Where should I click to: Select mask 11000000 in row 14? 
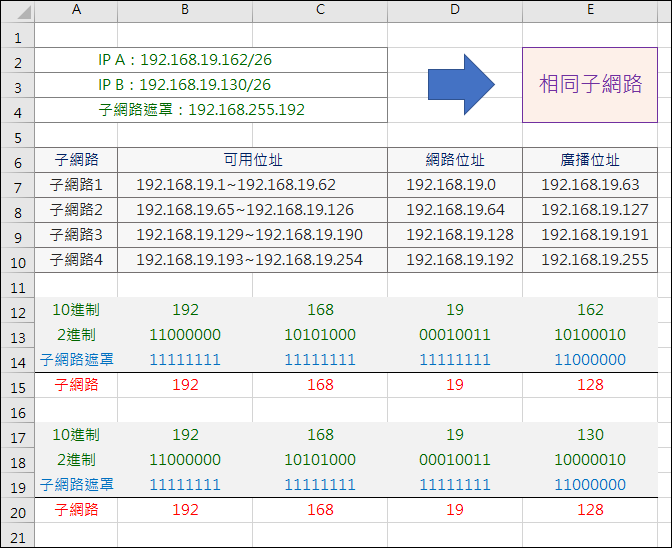pos(590,360)
